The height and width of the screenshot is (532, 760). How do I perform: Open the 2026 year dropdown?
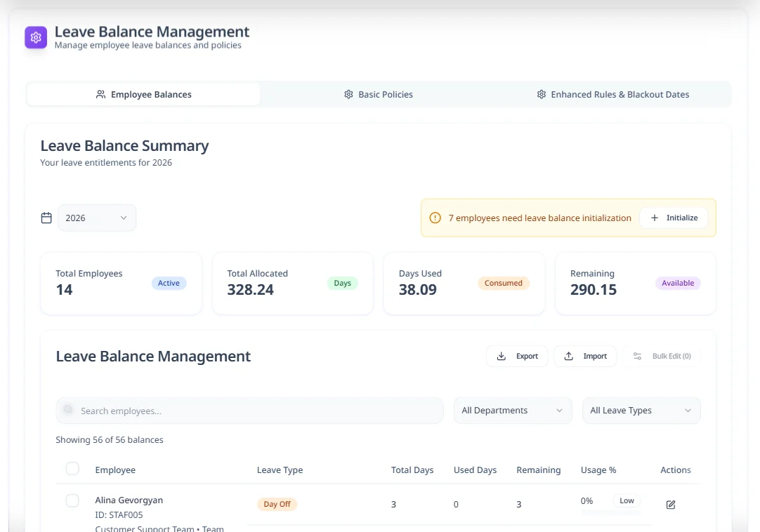(97, 218)
